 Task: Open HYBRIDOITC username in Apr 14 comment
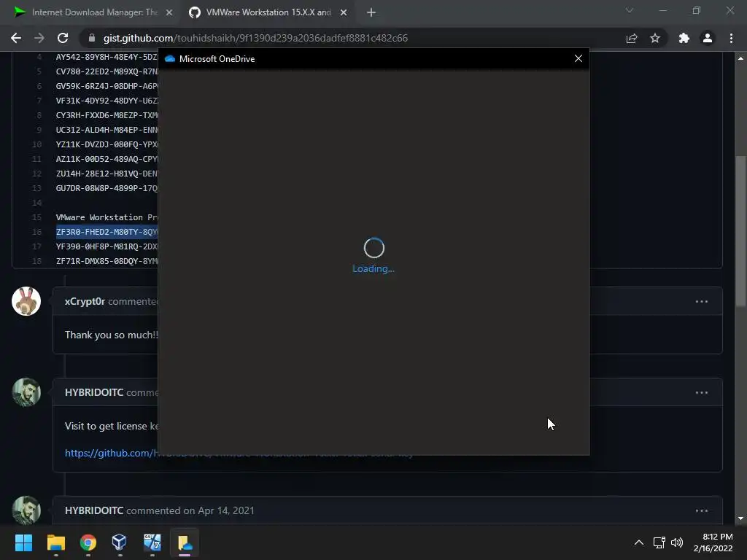94,510
